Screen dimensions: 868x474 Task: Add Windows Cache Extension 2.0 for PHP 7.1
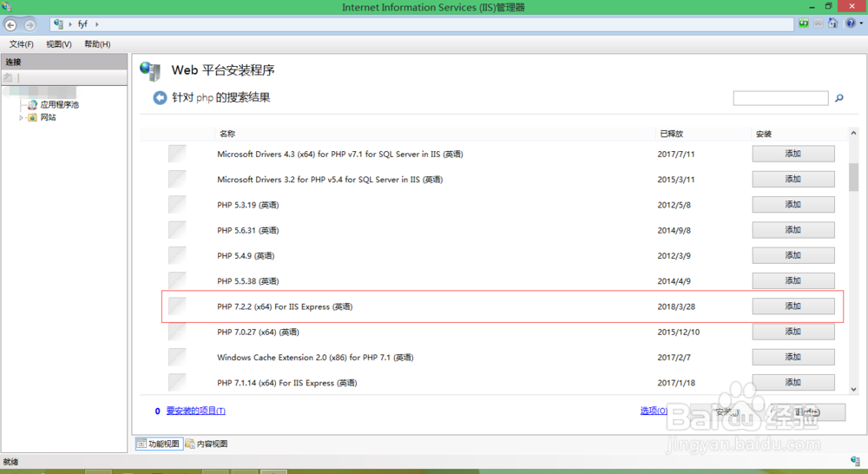793,357
